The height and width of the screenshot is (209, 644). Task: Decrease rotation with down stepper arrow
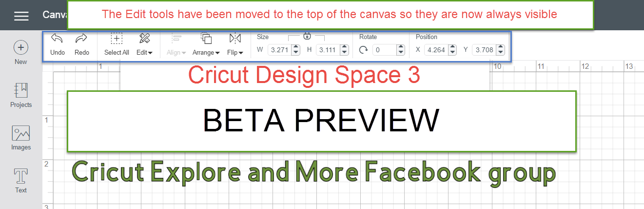401,52
